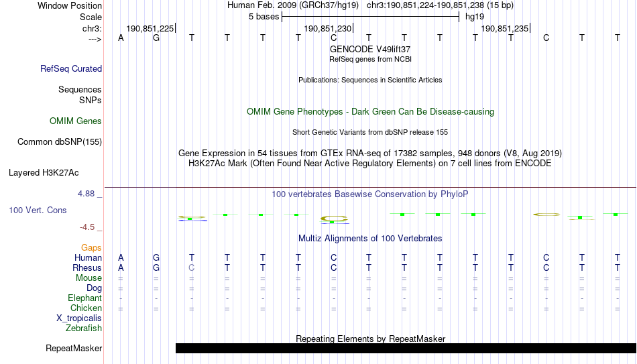
Task: Click the 4.88 PhyloP upper scale value
Action: [x=86, y=194]
